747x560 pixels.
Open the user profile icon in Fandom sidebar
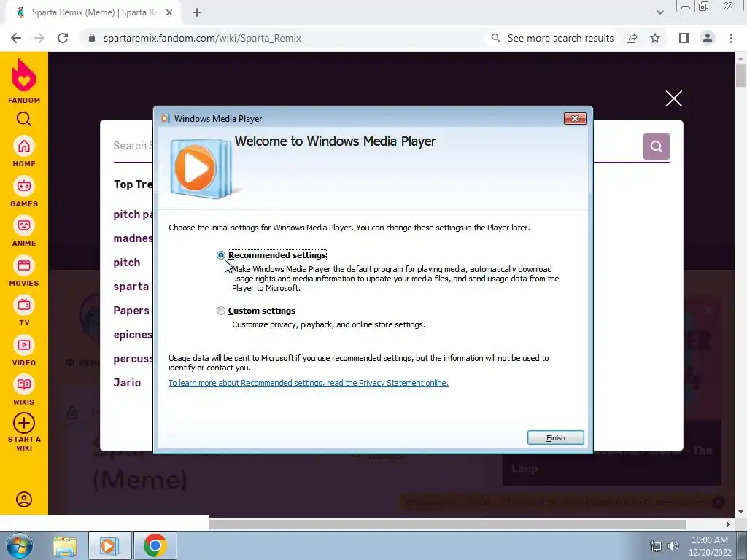click(x=24, y=499)
